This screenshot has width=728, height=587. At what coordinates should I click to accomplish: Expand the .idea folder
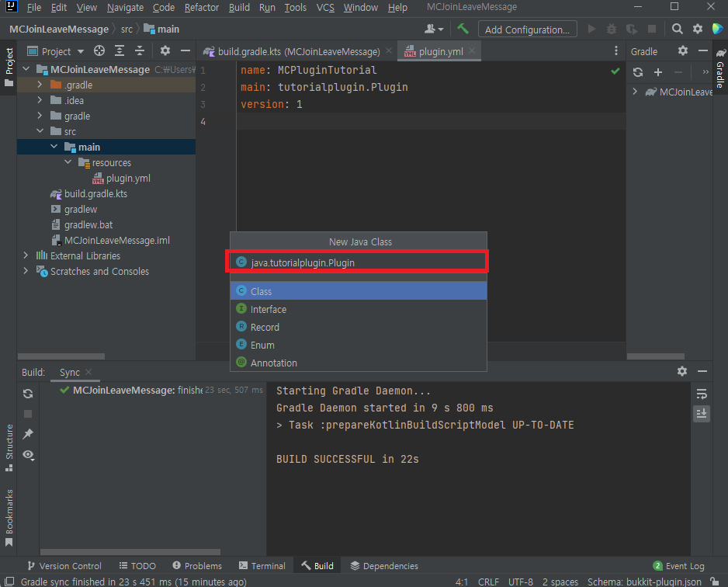click(x=40, y=100)
